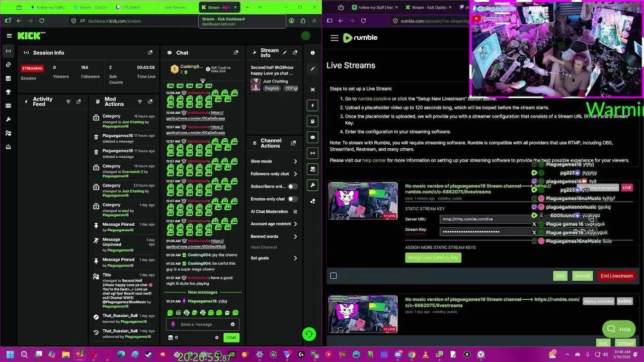The height and width of the screenshot is (362, 644).
Task: Open the browser tab list dropdown
Action: coord(260,7)
